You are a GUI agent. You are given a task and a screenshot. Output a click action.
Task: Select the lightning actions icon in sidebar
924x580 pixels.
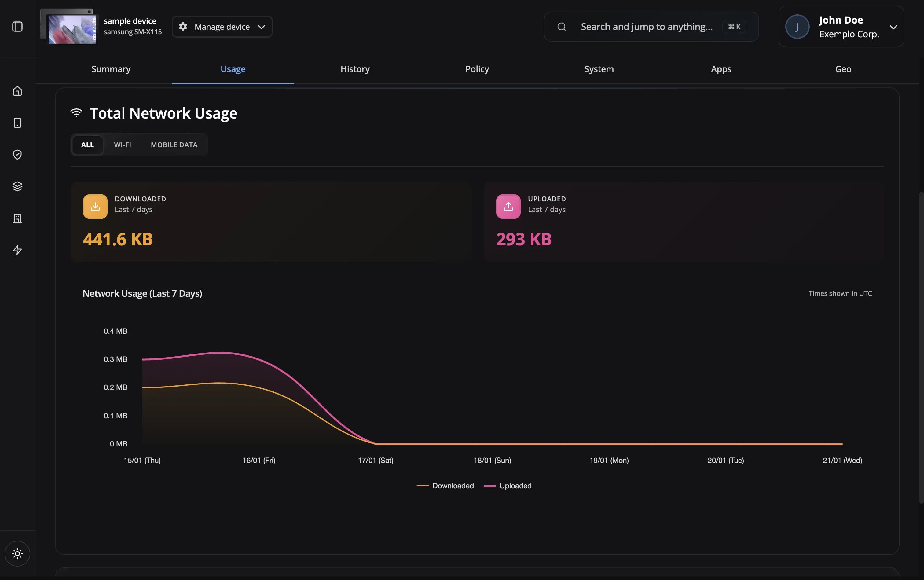(17, 250)
